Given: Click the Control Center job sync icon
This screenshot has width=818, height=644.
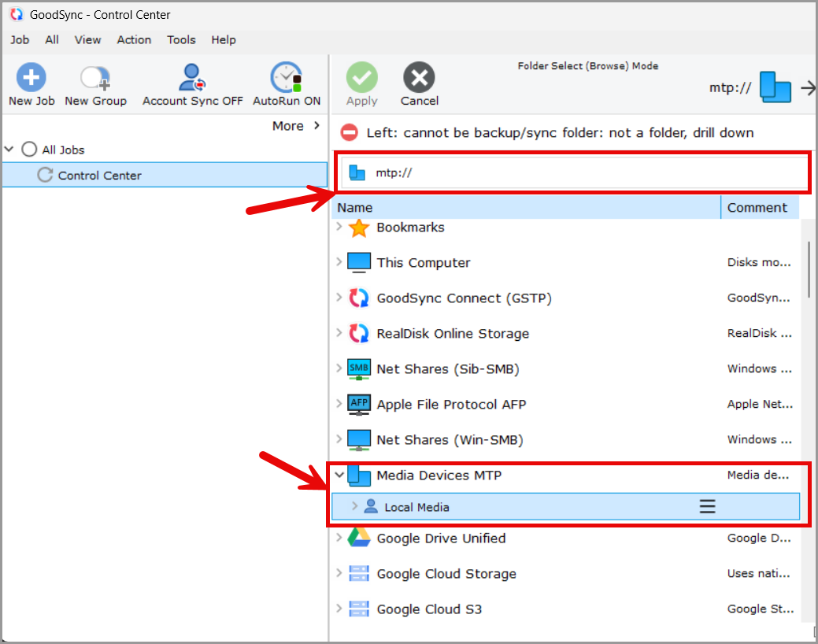Looking at the screenshot, I should [45, 175].
